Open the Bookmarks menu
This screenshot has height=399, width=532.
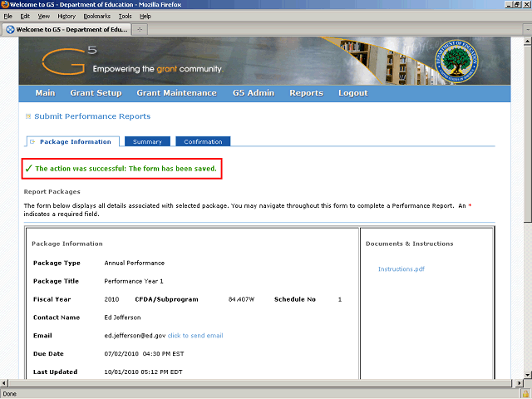pos(97,17)
